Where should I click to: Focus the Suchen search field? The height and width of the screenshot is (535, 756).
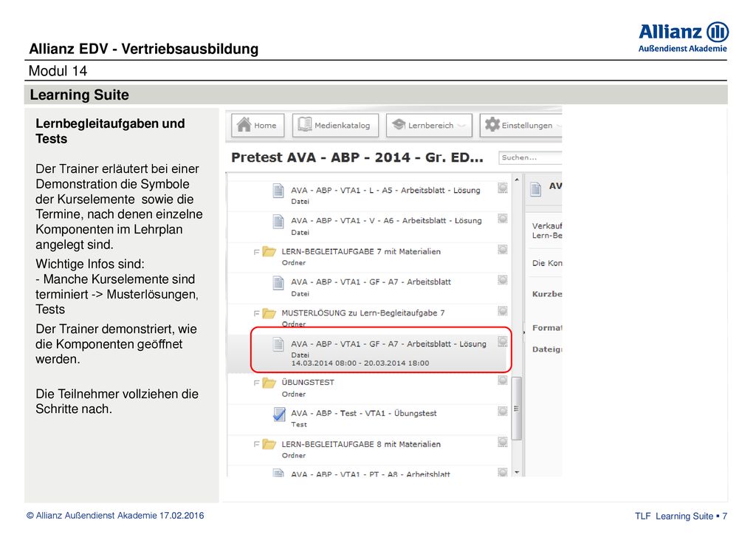530,157
